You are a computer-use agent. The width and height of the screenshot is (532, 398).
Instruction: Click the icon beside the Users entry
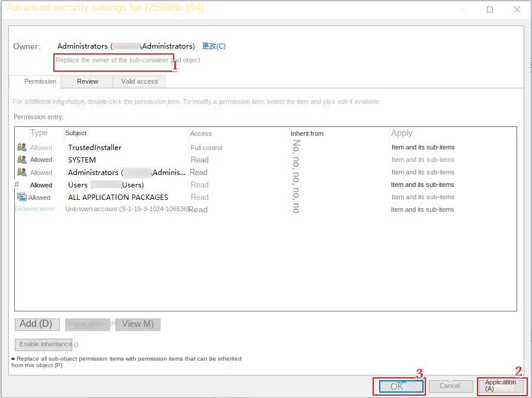click(17, 185)
